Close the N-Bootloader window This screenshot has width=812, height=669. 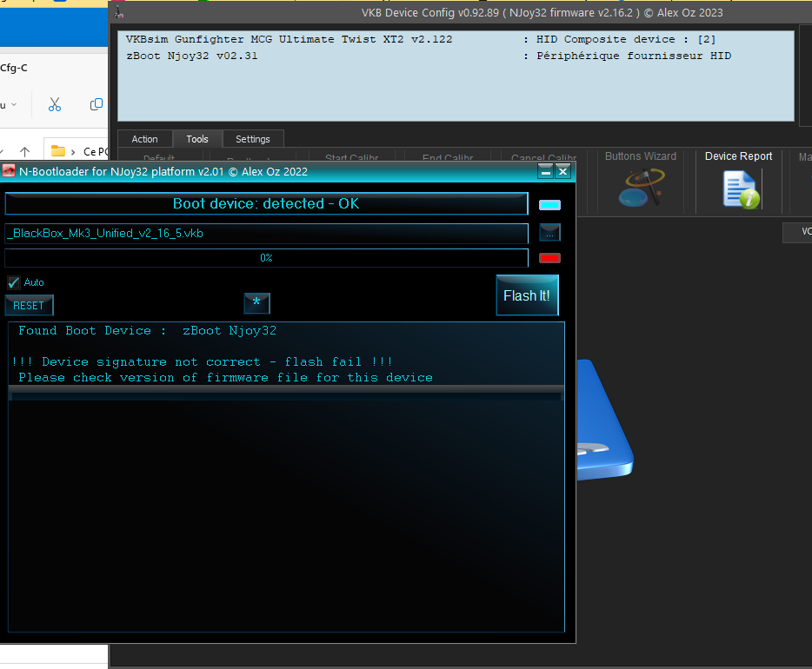pos(562,171)
